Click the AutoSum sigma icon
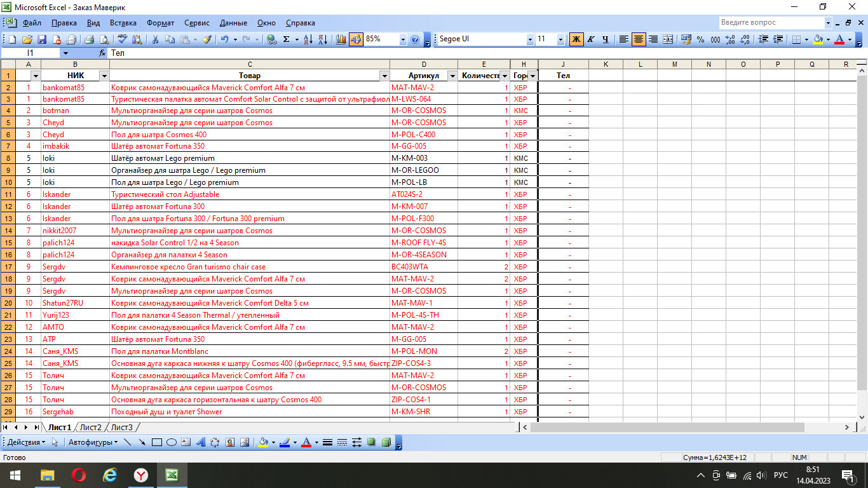Viewport: 868px width, 488px height. click(x=287, y=39)
